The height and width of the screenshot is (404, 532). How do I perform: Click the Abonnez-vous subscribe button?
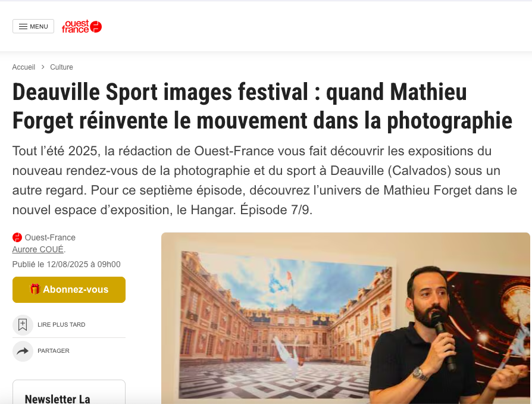click(x=69, y=290)
